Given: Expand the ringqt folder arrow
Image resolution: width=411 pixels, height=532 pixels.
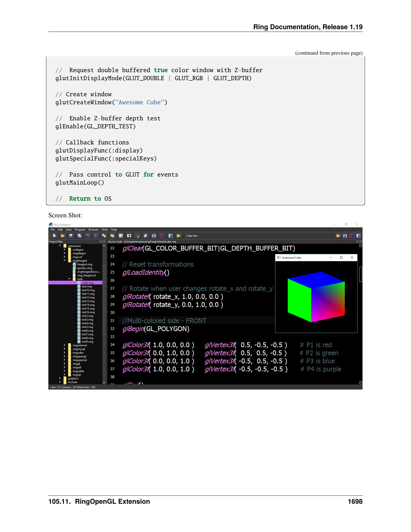Looking at the screenshot, I should pyautogui.click(x=65, y=363).
